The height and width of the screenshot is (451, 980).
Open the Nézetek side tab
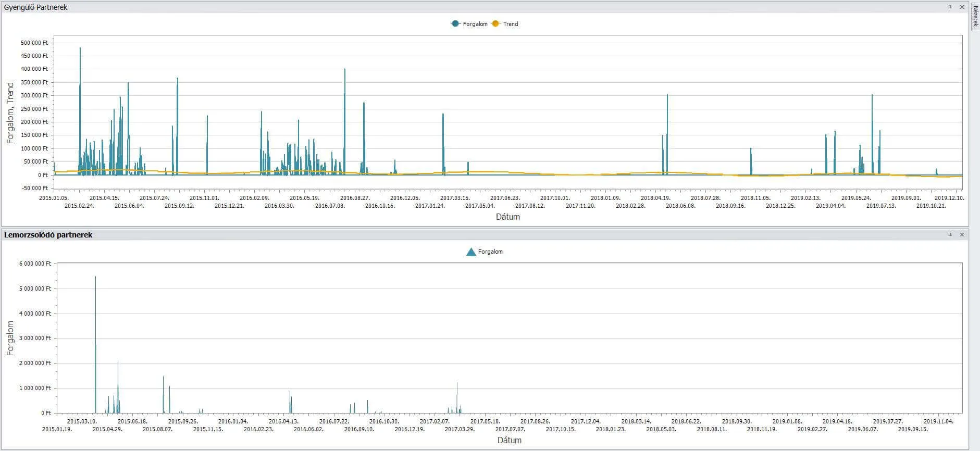[x=975, y=16]
